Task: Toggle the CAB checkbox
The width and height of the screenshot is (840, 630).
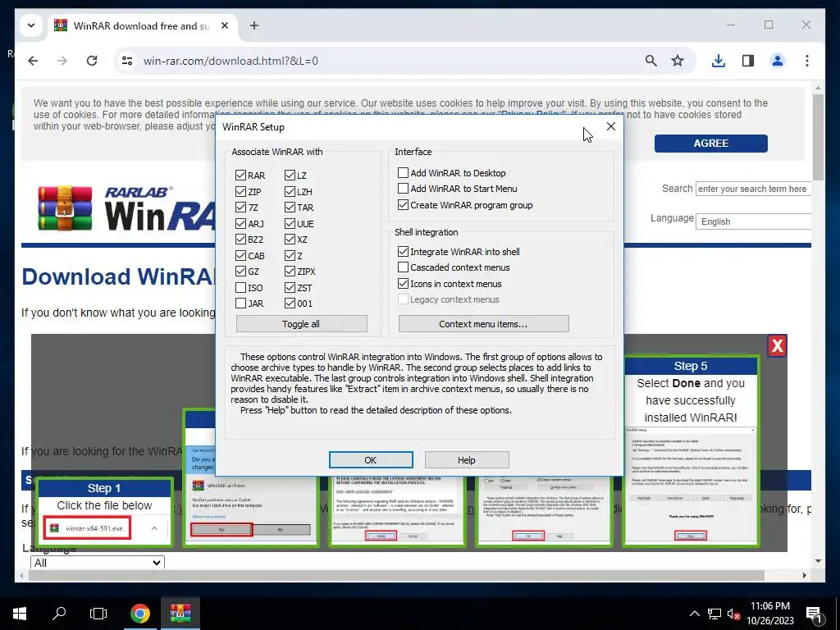Action: point(240,256)
